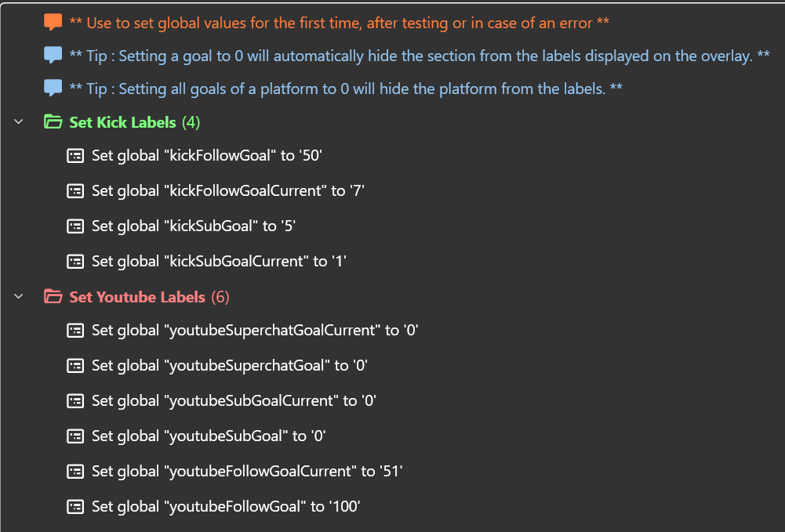
Task: Click the green Set Kick Labels folder icon
Action: [53, 122]
